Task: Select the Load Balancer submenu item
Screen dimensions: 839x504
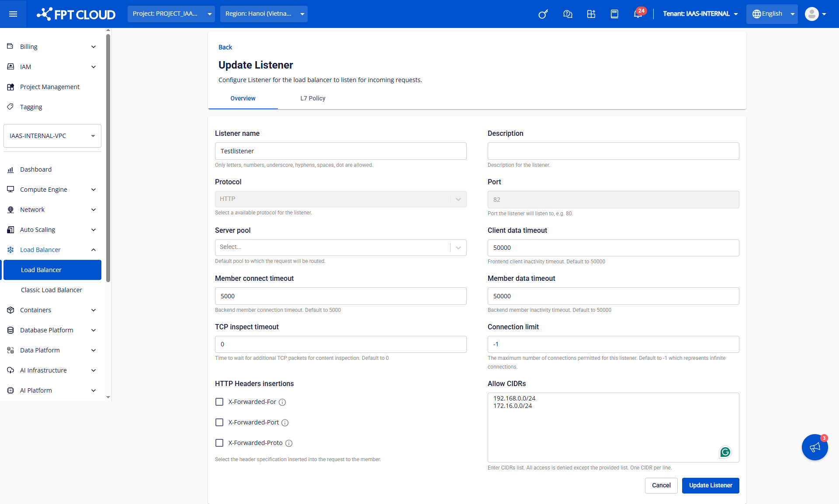Action: coord(52,270)
